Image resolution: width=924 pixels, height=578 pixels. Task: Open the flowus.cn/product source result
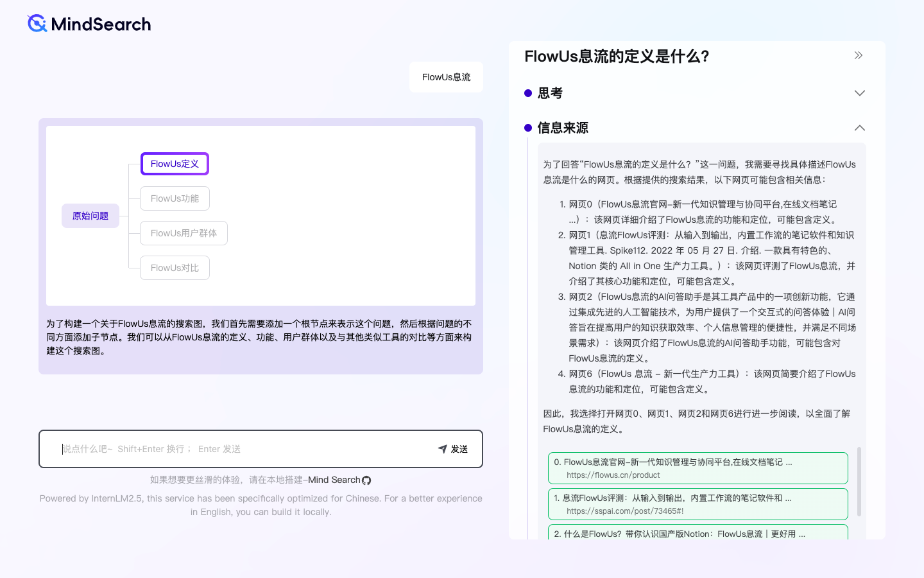pyautogui.click(x=697, y=468)
